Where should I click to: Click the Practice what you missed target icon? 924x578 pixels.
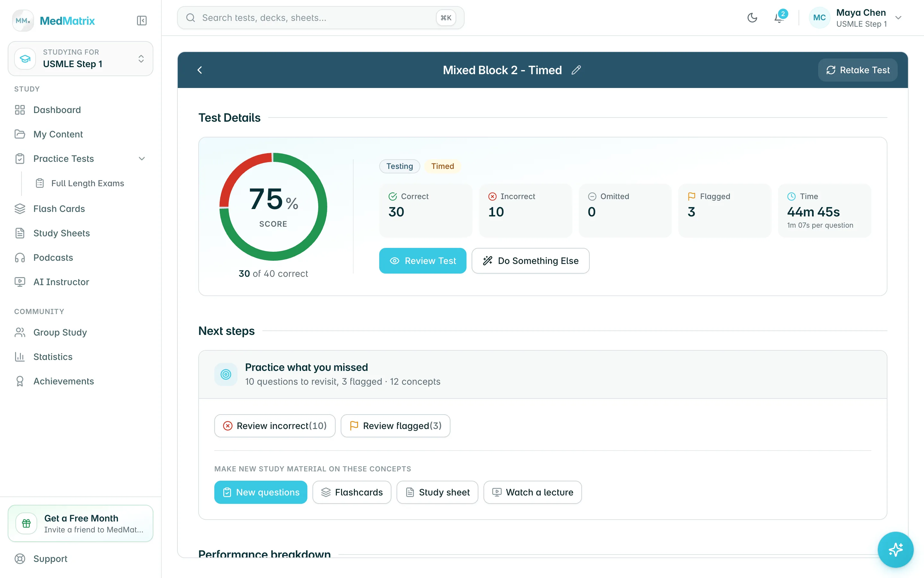[x=226, y=375]
